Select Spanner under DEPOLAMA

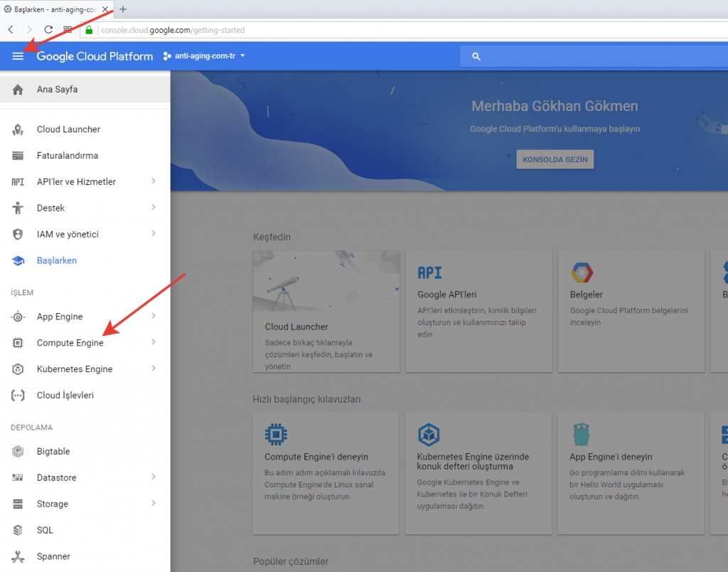click(85, 556)
